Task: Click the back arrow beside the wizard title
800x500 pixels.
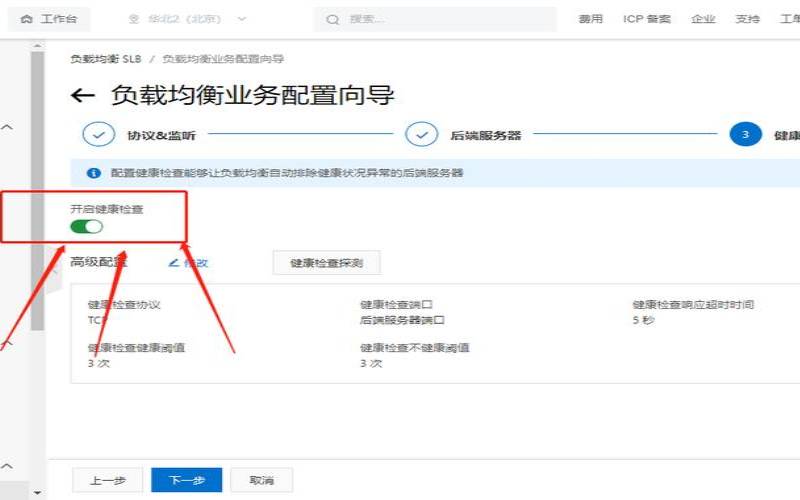Action: (x=83, y=95)
